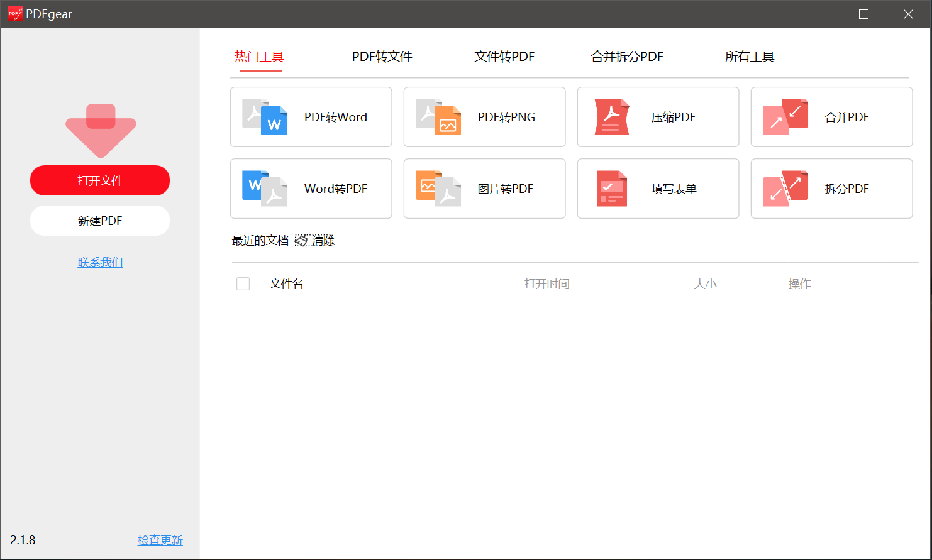Start the Word转PDF converter

click(311, 189)
